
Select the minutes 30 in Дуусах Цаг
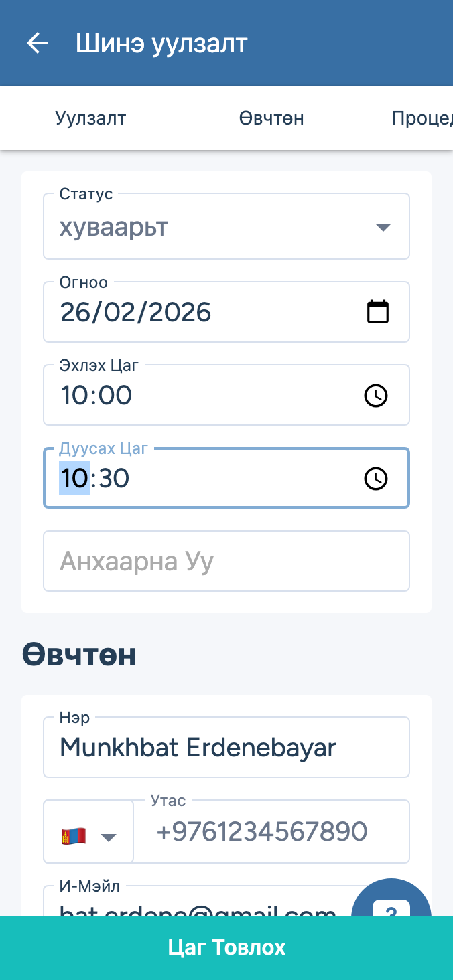(x=114, y=478)
